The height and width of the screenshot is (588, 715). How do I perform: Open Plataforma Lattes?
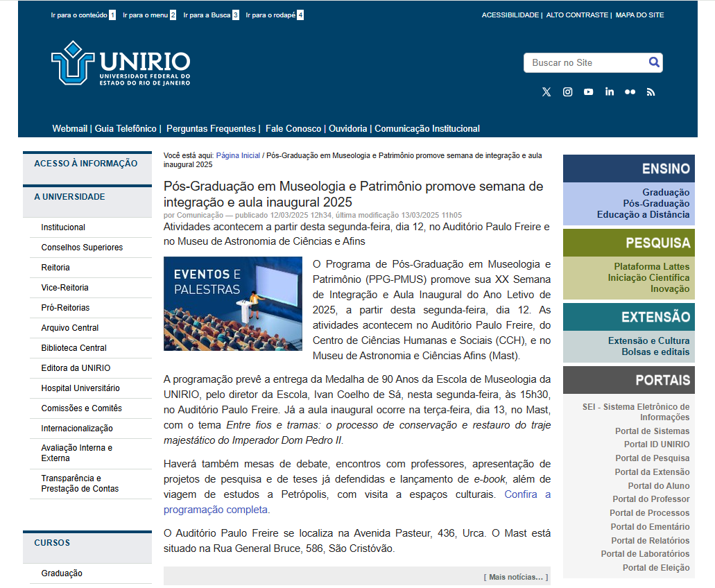(652, 266)
